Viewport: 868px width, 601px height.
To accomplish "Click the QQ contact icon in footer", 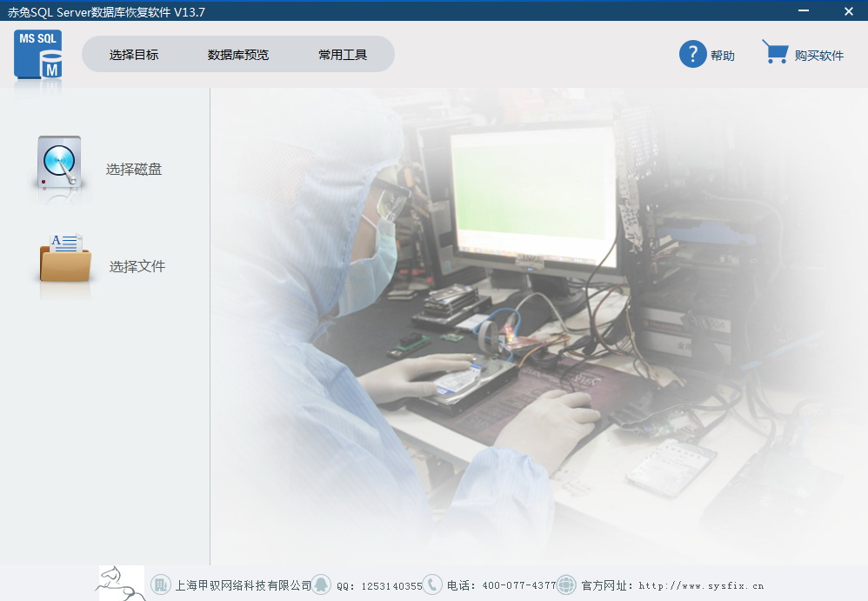I will click(322, 585).
